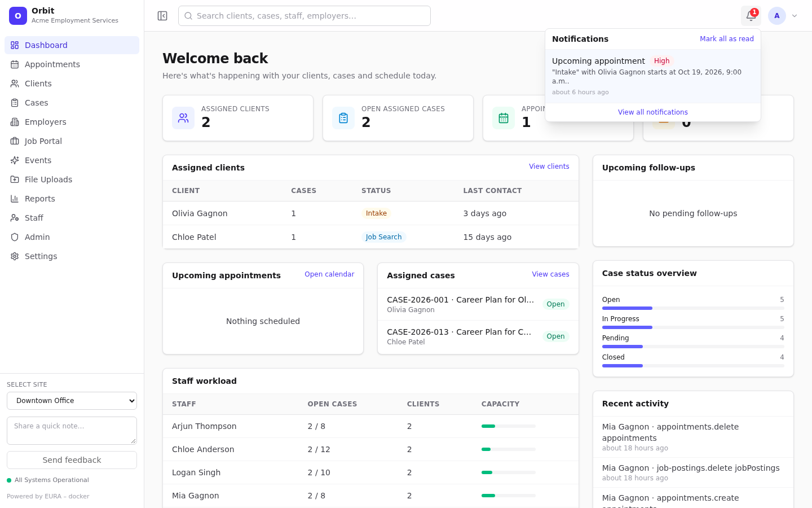
Task: Select the Chloe Patel client row
Action: (370, 237)
